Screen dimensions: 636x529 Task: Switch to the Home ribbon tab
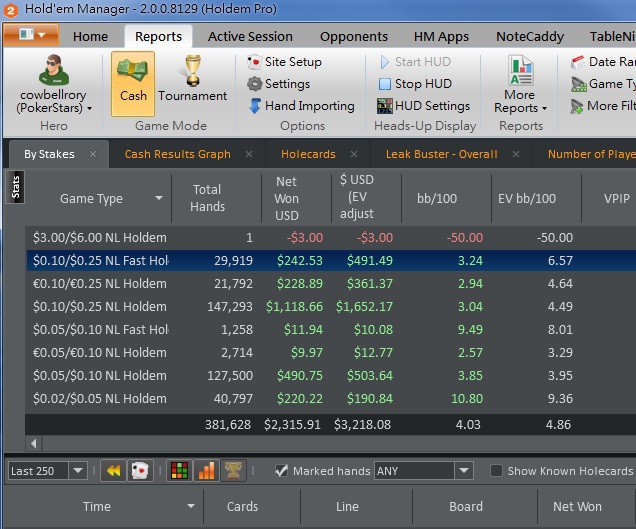90,37
